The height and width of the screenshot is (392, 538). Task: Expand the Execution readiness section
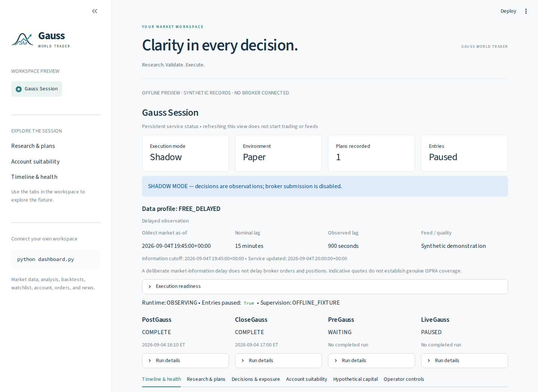(x=325, y=286)
